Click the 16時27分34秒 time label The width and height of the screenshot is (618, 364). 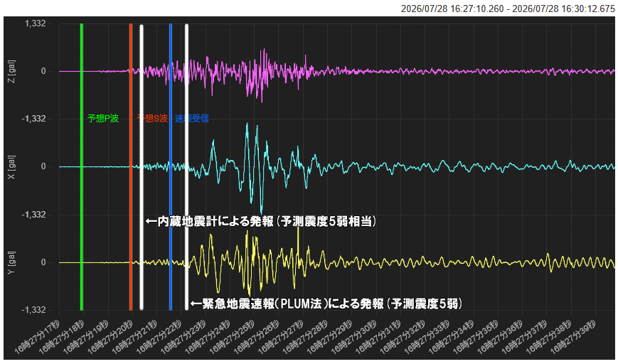(x=451, y=336)
